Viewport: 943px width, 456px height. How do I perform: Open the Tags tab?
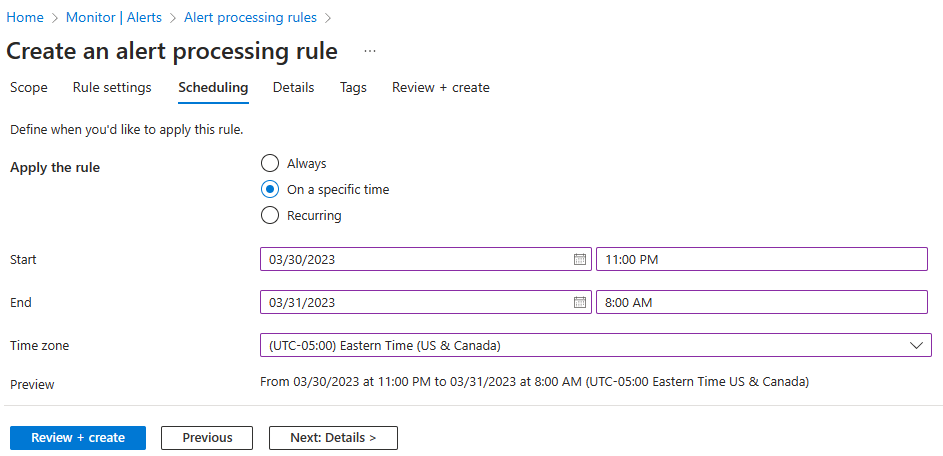click(353, 87)
